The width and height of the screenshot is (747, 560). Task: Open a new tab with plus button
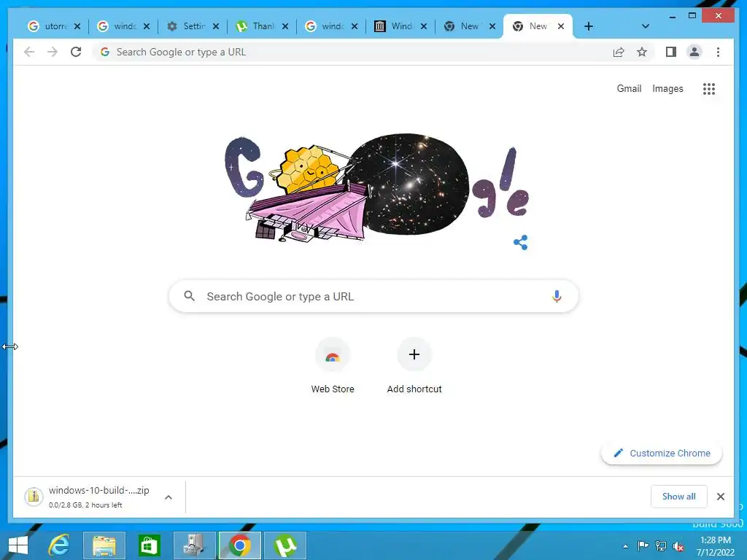(589, 26)
